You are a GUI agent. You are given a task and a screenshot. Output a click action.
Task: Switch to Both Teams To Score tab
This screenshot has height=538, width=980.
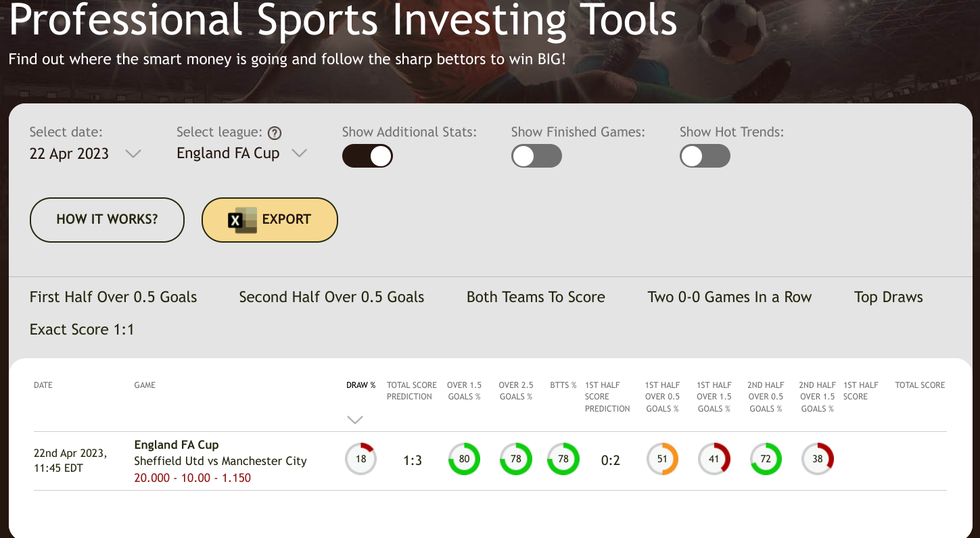click(536, 297)
